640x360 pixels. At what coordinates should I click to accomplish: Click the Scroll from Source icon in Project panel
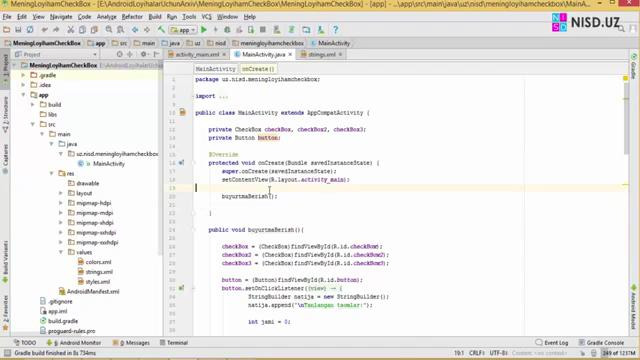[120, 54]
